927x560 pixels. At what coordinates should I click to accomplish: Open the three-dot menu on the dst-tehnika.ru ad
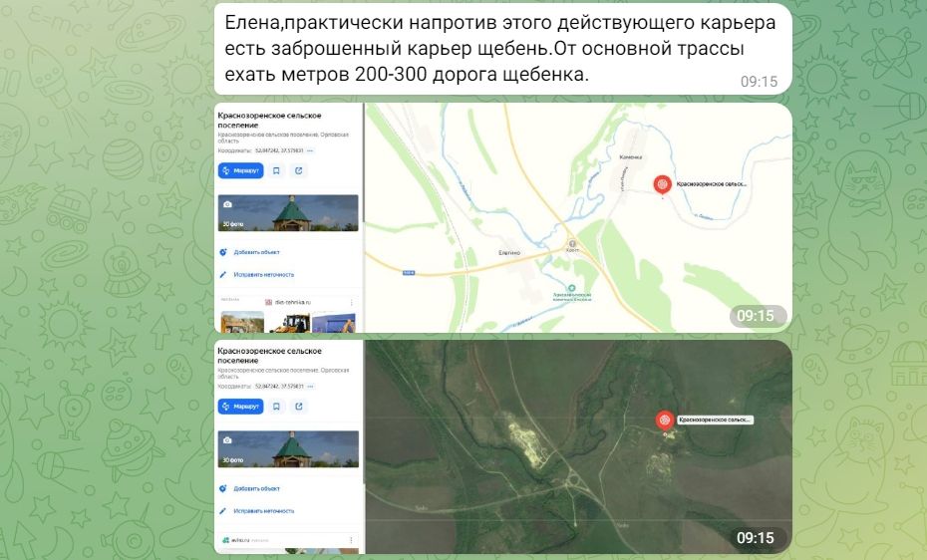tap(351, 302)
